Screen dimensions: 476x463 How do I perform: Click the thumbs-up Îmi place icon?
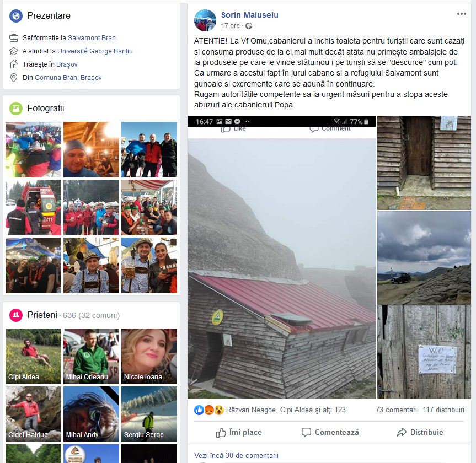221,432
